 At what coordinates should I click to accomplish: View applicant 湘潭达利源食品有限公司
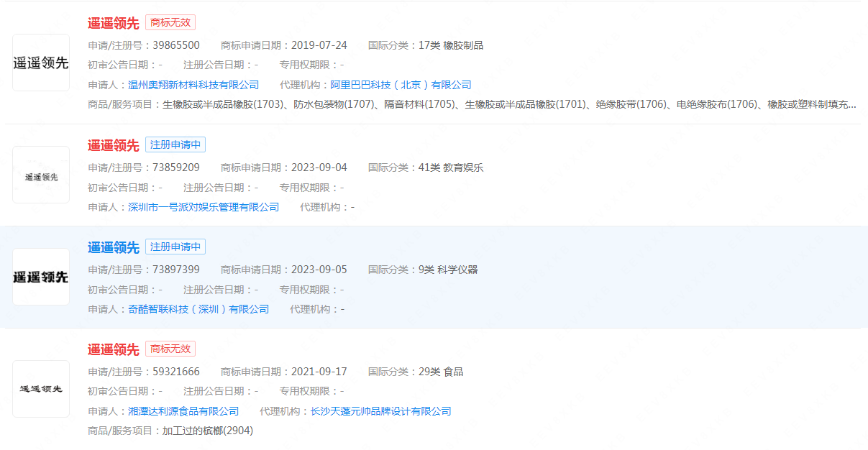[x=183, y=411]
